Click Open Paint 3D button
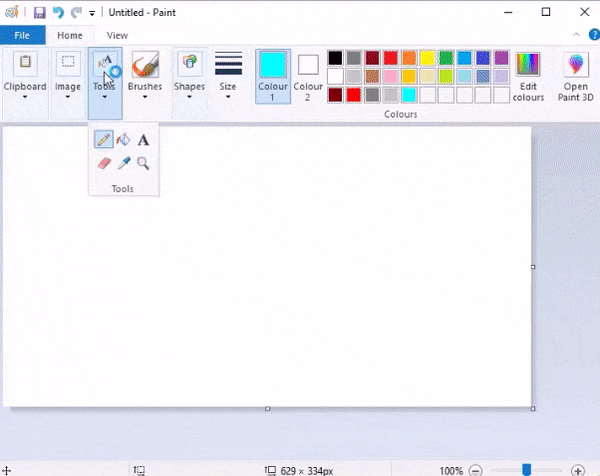The width and height of the screenshot is (600, 476). 576,77
